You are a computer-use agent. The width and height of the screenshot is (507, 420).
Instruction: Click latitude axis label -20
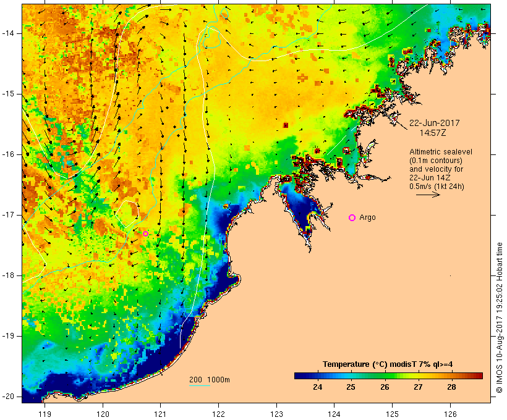coord(7,397)
